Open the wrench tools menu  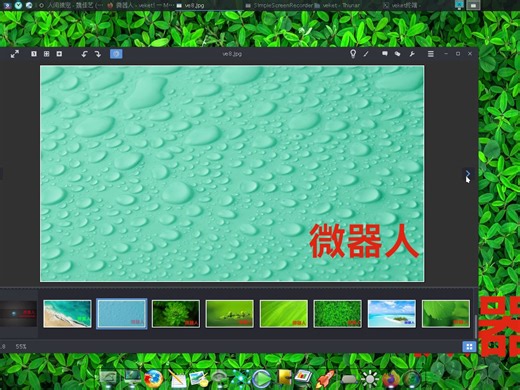412,54
